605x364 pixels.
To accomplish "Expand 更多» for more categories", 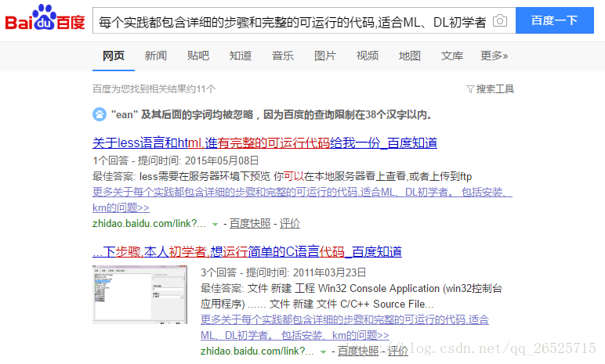I will click(494, 56).
